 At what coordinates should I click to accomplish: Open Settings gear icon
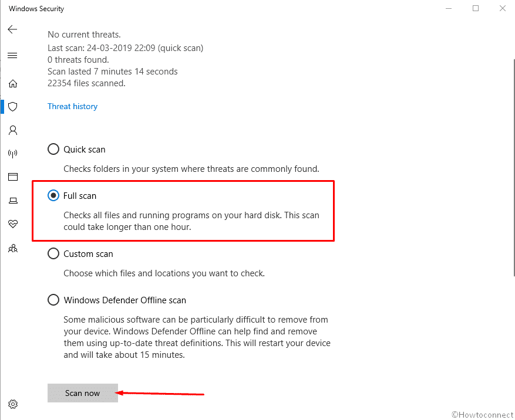point(13,404)
